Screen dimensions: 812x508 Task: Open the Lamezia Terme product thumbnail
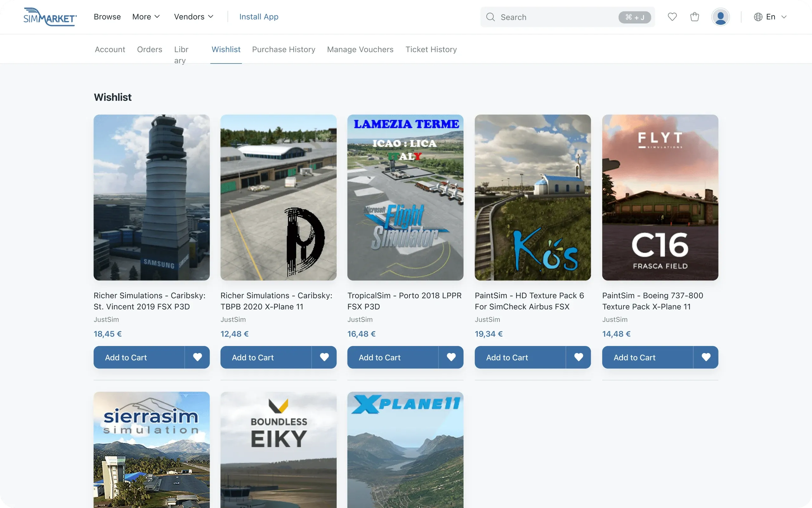[405, 197]
